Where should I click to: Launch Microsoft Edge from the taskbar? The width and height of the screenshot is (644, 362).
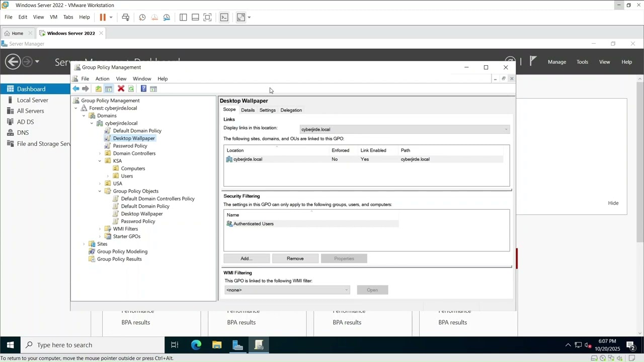pos(196,345)
